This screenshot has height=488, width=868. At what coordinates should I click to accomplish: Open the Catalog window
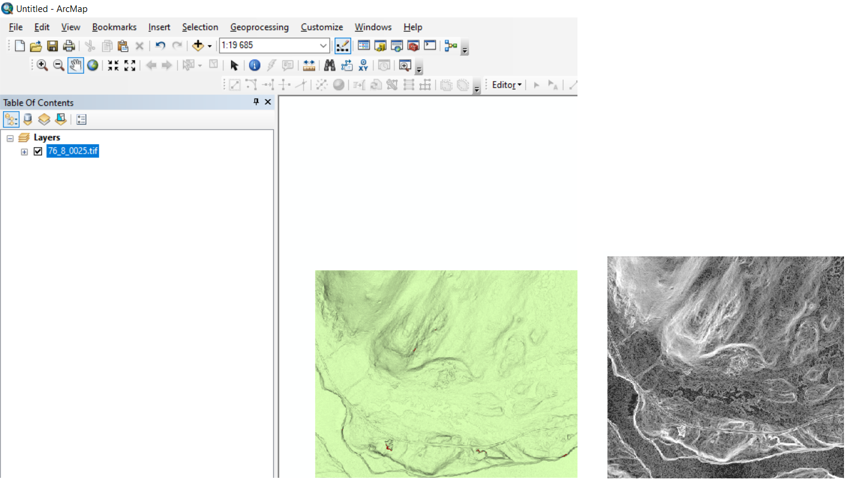(x=380, y=46)
